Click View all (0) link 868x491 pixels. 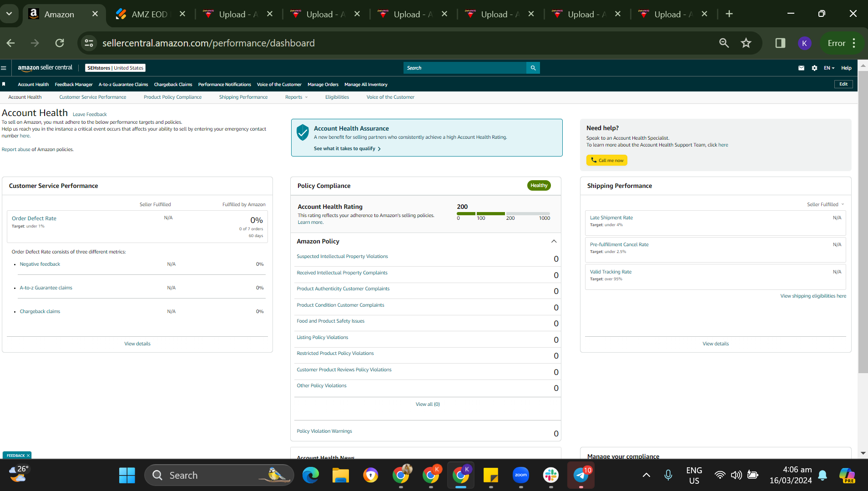428,404
